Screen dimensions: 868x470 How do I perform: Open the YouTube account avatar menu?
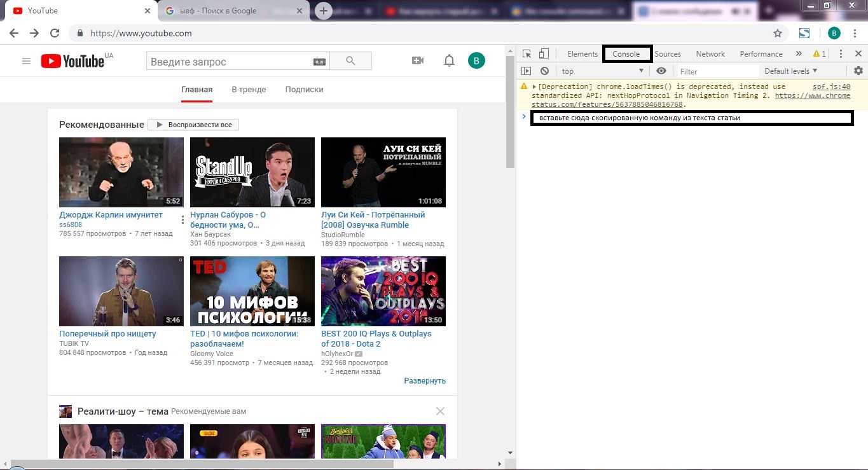(x=476, y=60)
